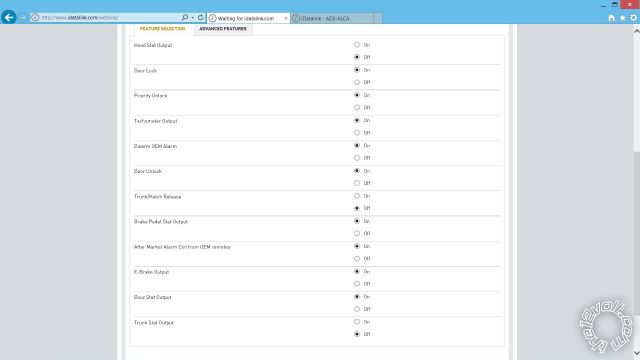Click the browser Forward arrow button
The image size is (640, 360).
point(23,18)
